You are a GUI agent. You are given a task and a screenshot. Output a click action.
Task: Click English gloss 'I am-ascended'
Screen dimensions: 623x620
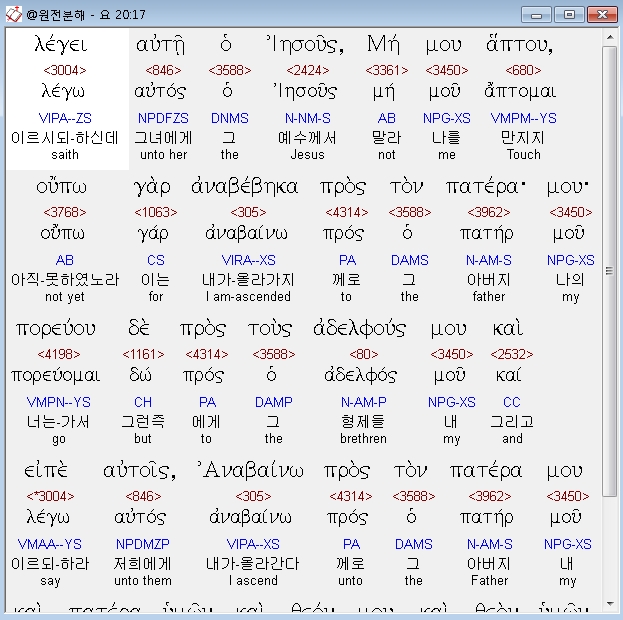click(x=248, y=296)
